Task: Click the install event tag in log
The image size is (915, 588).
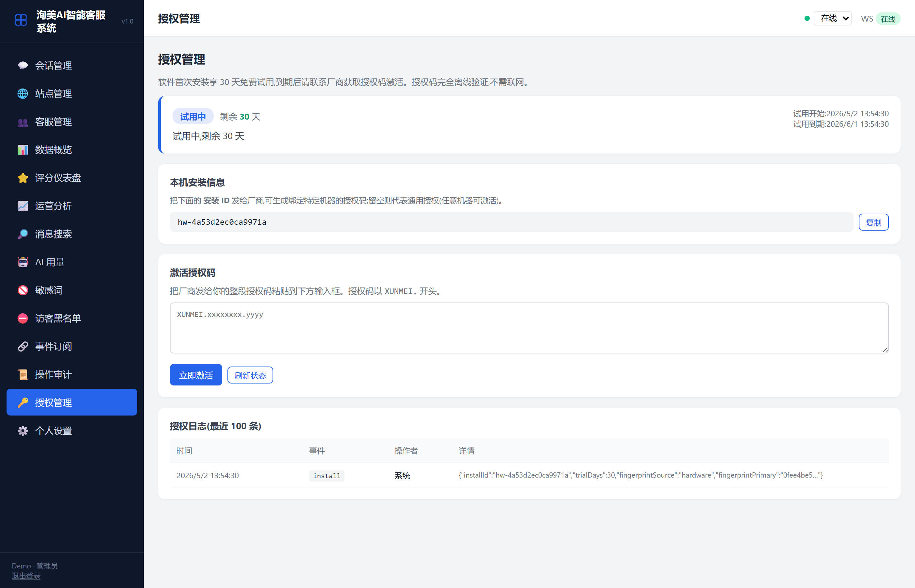Action: point(326,476)
